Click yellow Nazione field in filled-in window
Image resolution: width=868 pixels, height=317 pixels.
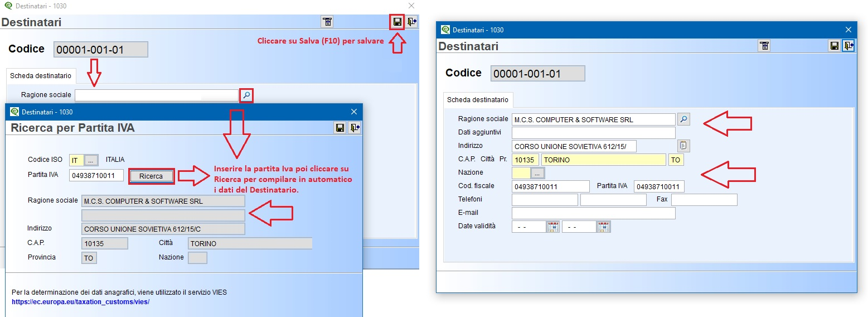point(521,173)
